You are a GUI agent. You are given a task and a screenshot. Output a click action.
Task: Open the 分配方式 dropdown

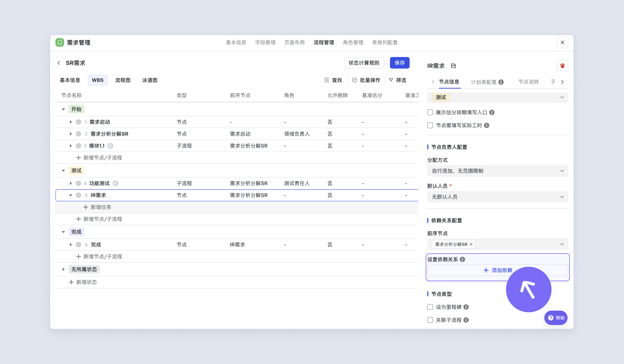click(498, 171)
